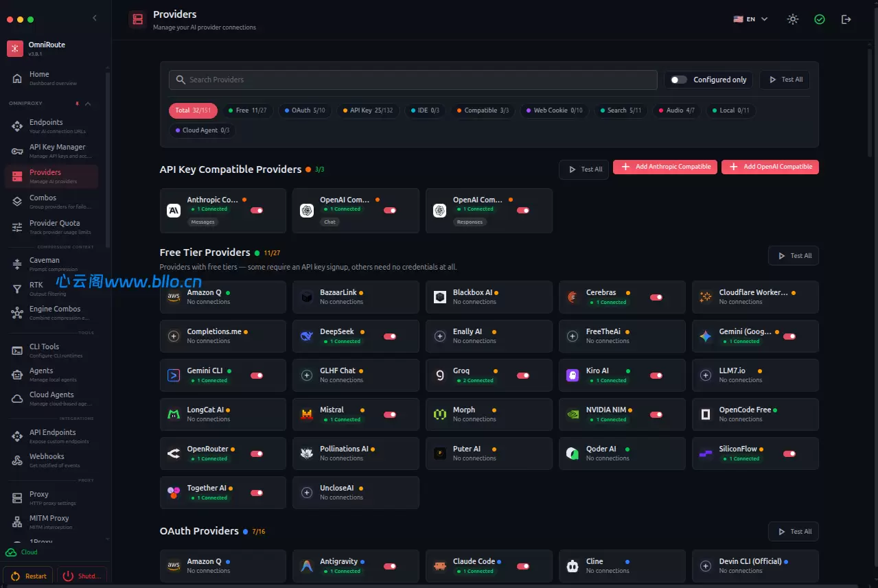Screen dimensions: 878x588
Task: Select the Combos layers icon
Action: coord(17,202)
